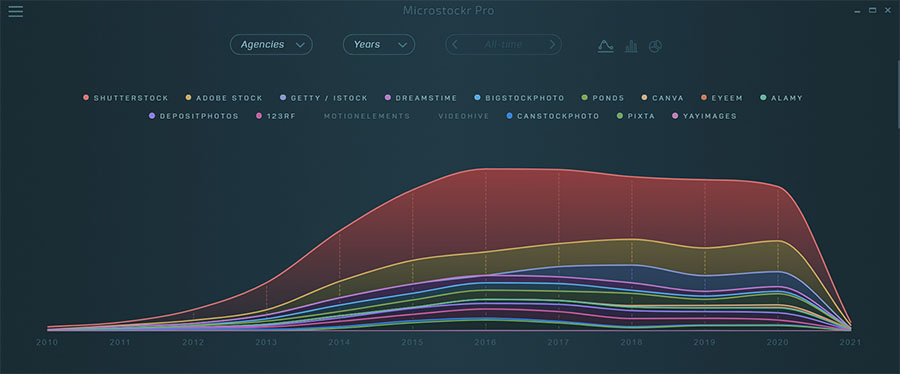900x374 pixels.
Task: Toggle Pond5 legend entry
Action: click(x=603, y=98)
